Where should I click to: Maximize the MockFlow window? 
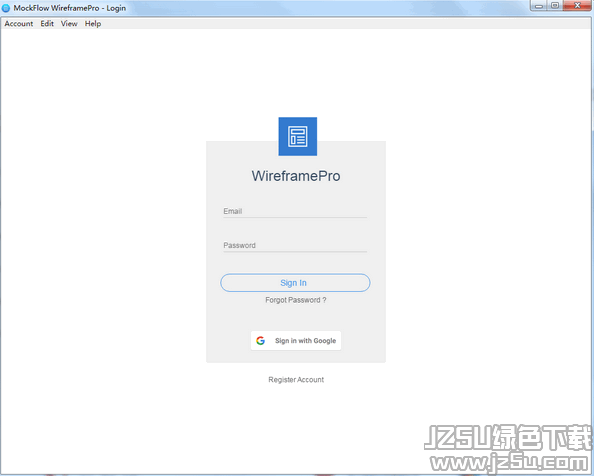(555, 6)
